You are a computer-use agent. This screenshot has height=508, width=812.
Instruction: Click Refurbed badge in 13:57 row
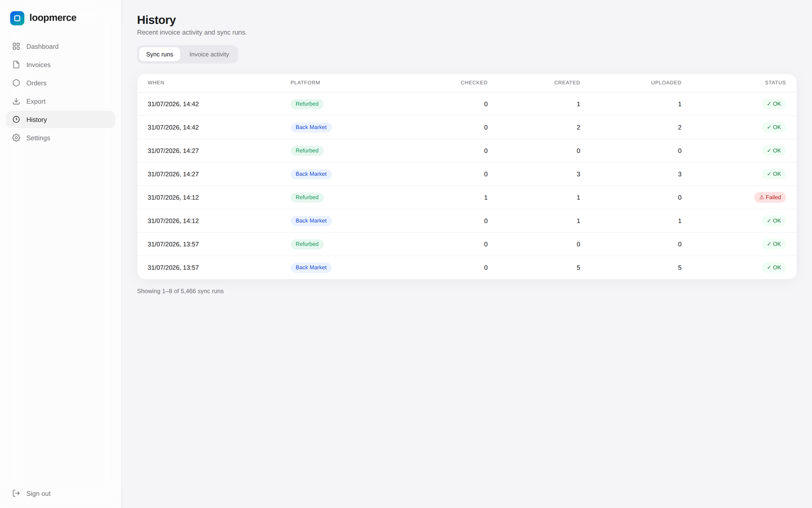[307, 244]
